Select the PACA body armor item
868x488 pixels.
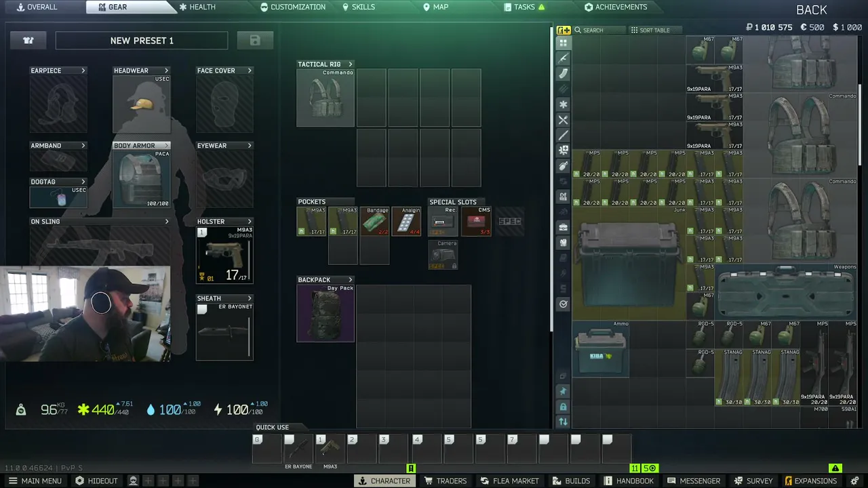coord(142,179)
